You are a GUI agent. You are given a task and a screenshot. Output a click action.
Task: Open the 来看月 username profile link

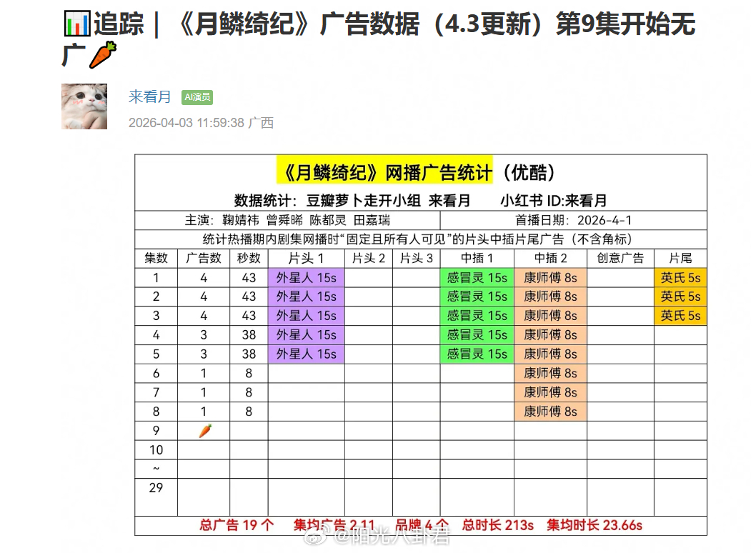point(149,97)
